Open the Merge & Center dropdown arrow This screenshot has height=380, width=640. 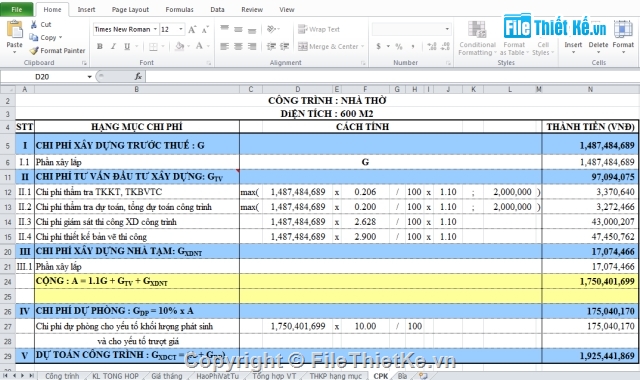point(362,47)
